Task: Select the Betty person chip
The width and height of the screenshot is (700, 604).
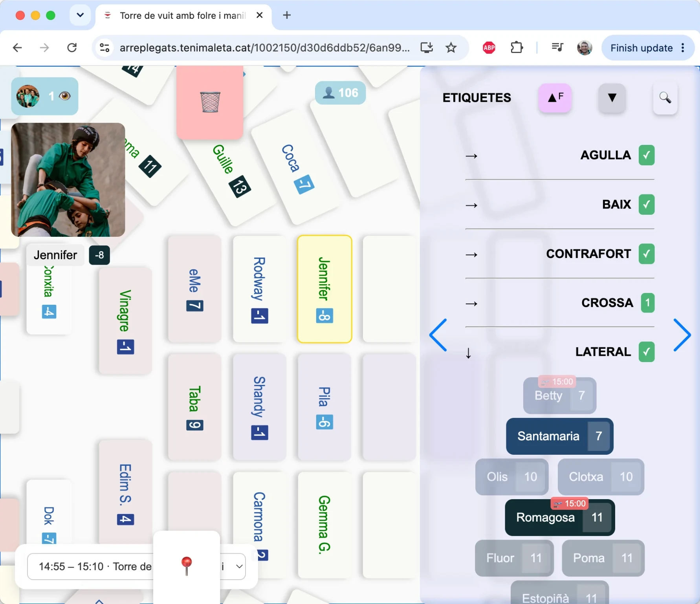Action: [559, 395]
